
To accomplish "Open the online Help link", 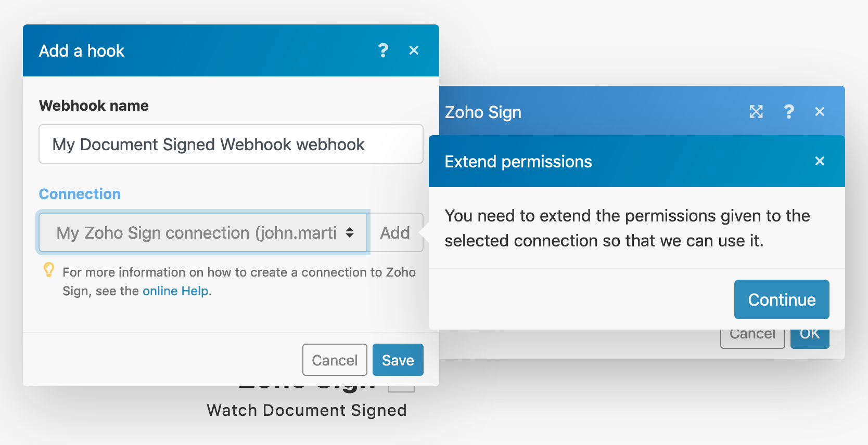I will (175, 291).
